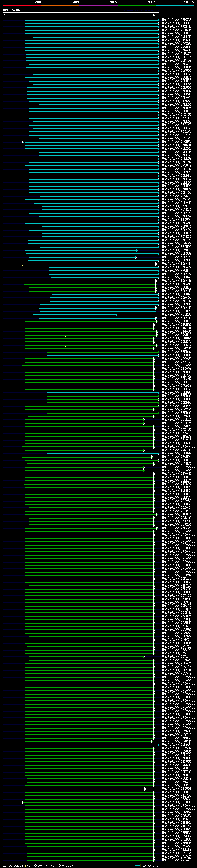The image size is (197, 868).
Task: Click the cyan ~100% identity legend segment
Action: pos(175,6)
